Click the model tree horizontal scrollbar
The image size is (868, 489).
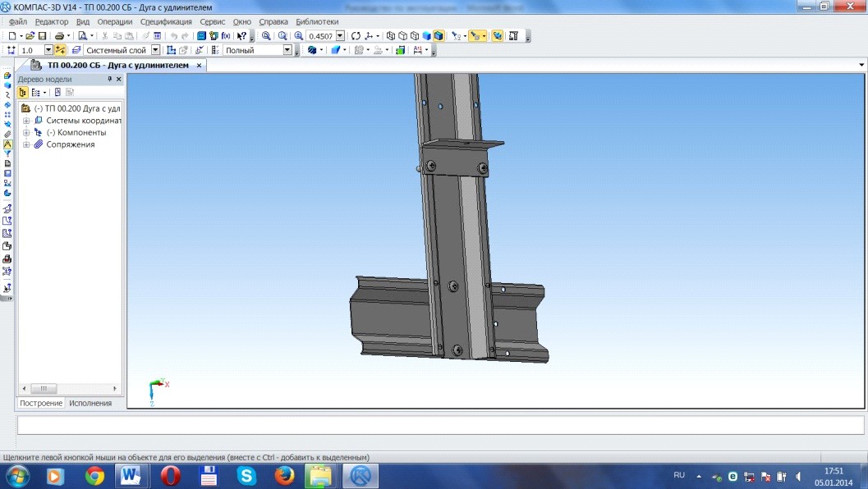click(x=69, y=388)
